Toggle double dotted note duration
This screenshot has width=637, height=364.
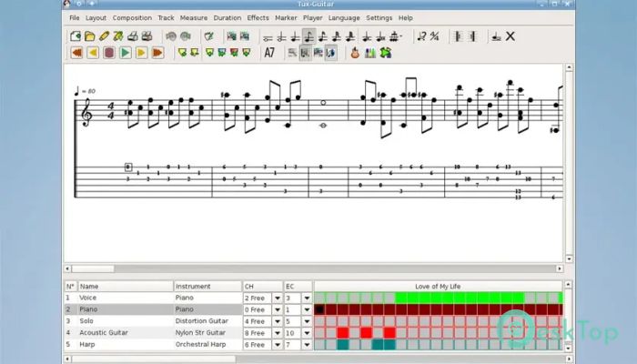380,37
